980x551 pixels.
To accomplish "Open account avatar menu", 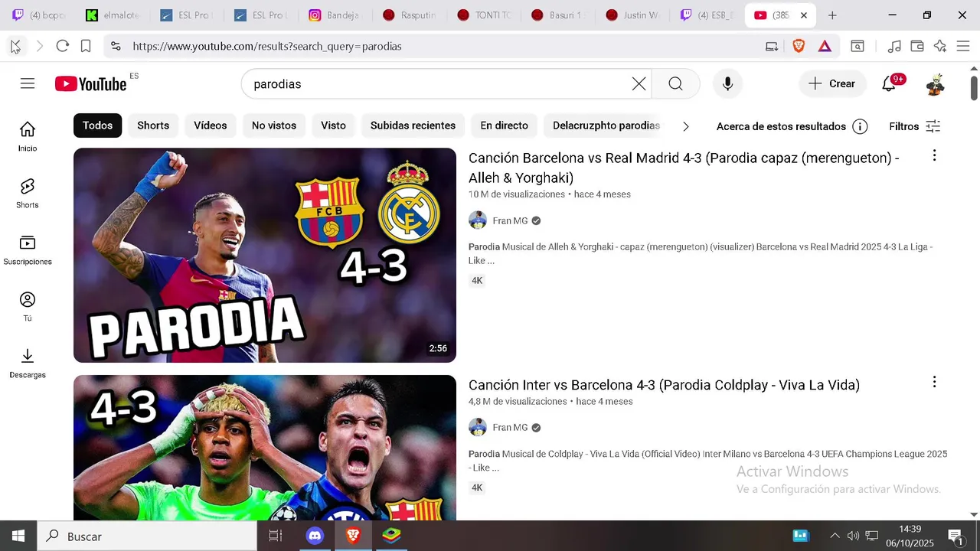I will [x=935, y=84].
